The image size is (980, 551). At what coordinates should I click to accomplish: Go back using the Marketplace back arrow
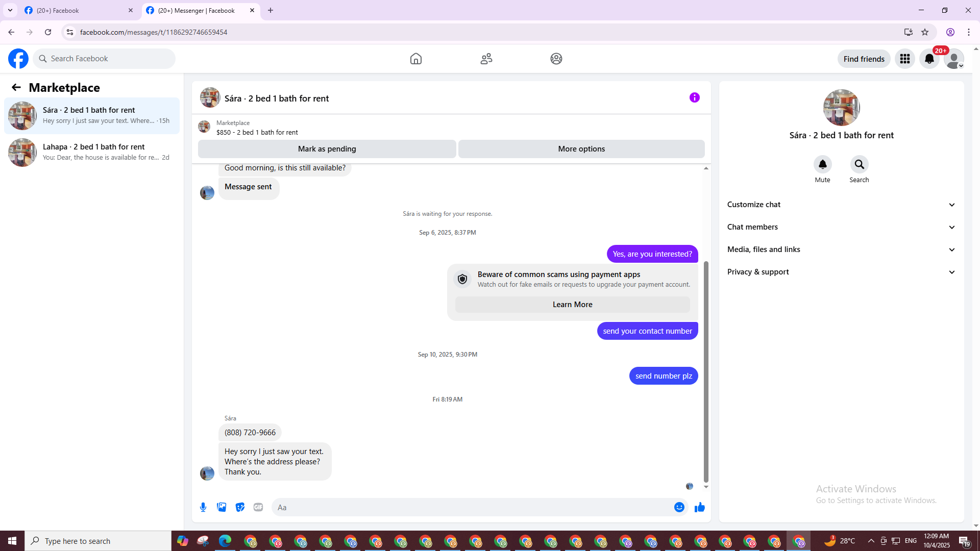pyautogui.click(x=16, y=87)
